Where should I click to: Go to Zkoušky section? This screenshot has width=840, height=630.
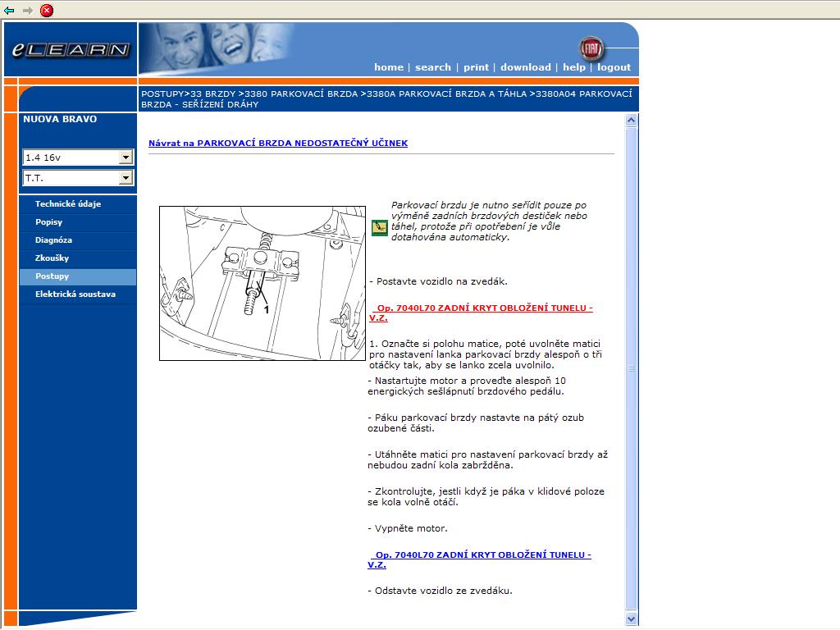(x=52, y=258)
